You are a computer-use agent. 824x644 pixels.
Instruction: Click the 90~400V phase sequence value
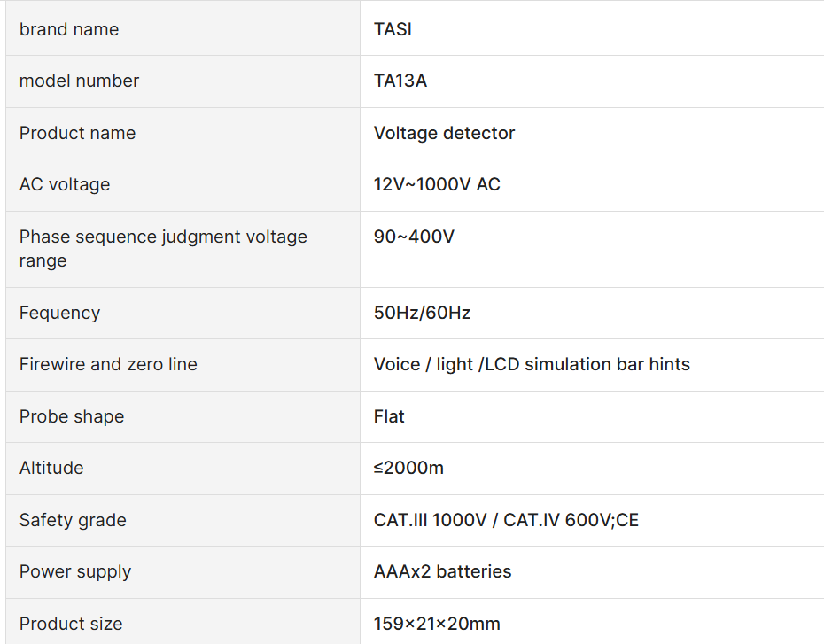(414, 237)
